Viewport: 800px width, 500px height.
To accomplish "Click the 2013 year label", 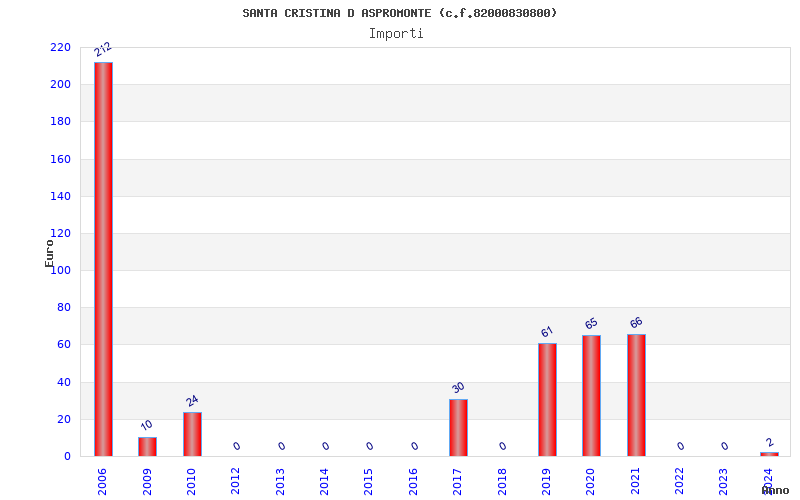I will (280, 482).
